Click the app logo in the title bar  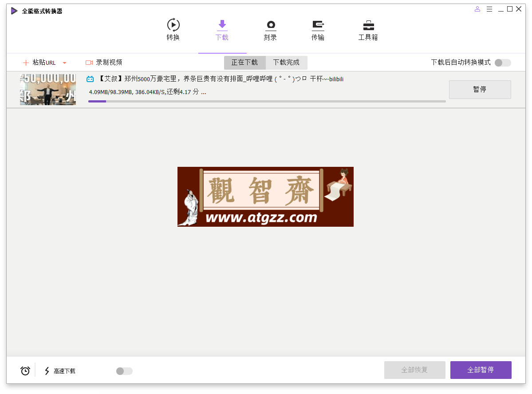(14, 11)
